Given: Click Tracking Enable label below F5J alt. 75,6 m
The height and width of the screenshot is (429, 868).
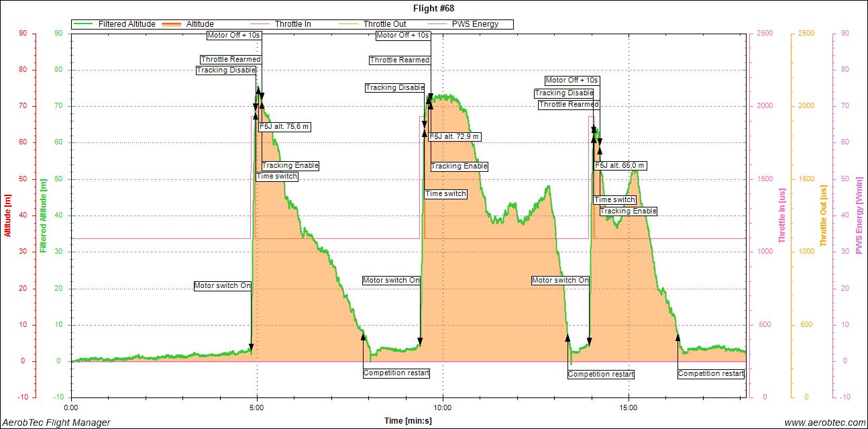Looking at the screenshot, I should pyautogui.click(x=290, y=166).
